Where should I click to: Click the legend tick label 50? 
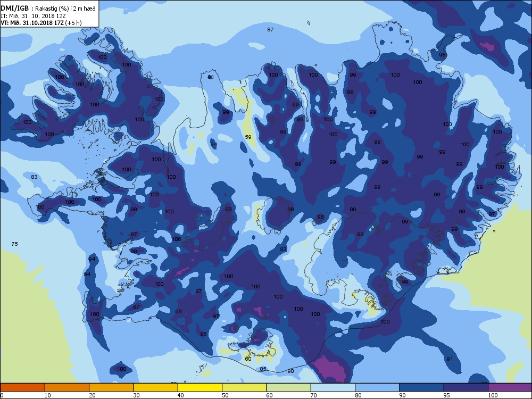point(225,395)
